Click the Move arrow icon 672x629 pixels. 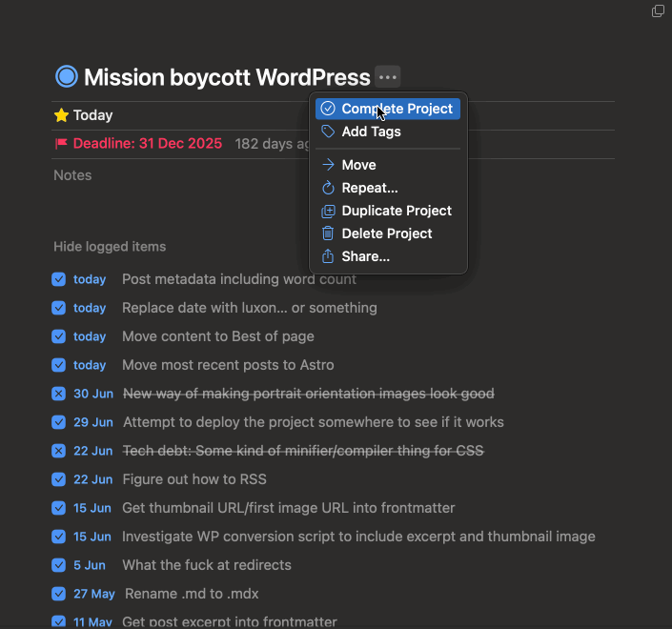[328, 165]
